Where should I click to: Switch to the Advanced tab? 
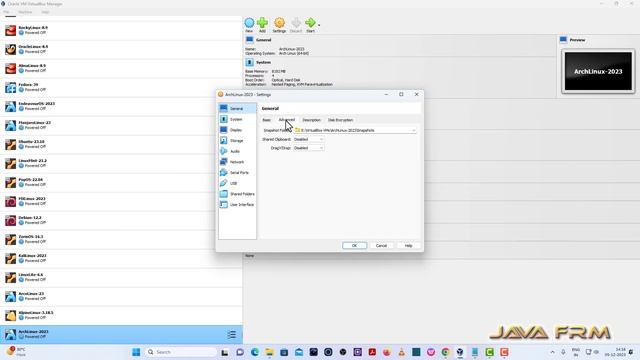pyautogui.click(x=287, y=120)
